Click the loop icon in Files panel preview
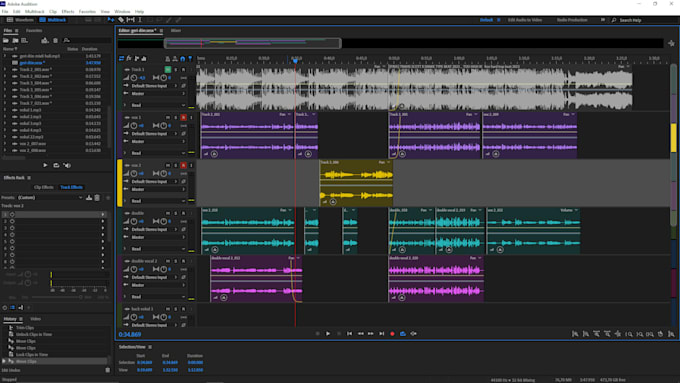 click(x=56, y=165)
